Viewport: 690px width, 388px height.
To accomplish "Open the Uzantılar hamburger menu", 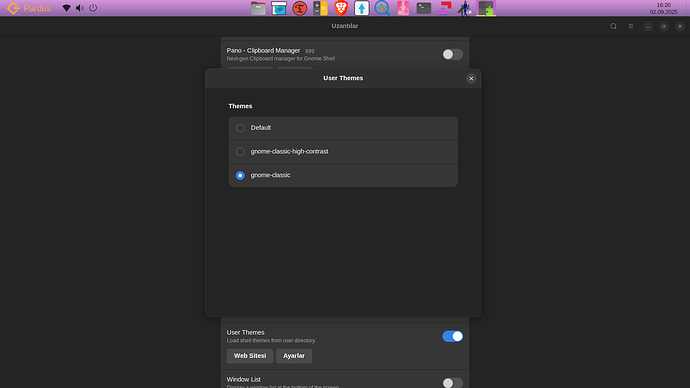I will tap(631, 26).
